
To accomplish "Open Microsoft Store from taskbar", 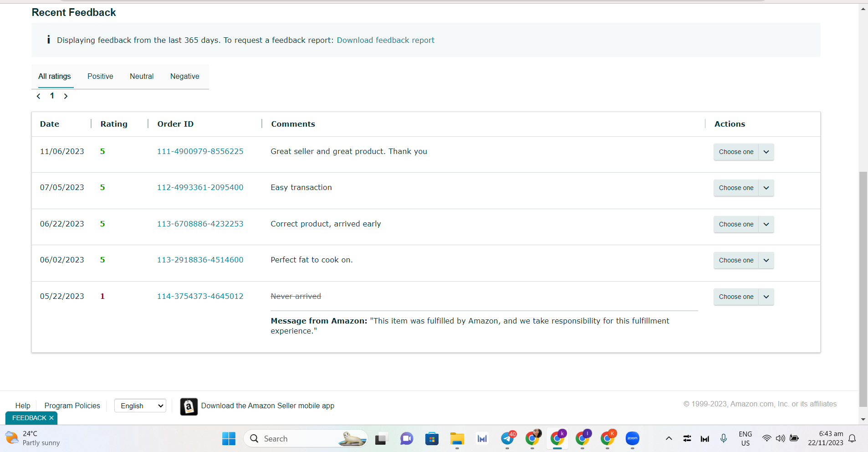I will 432,439.
